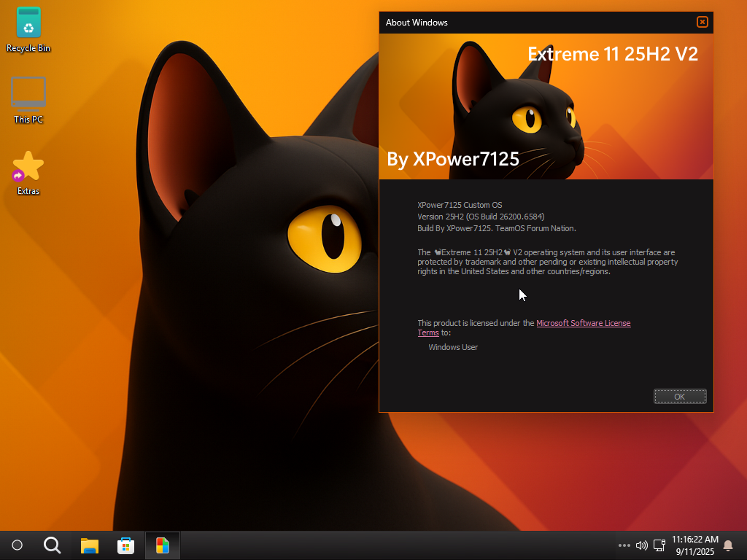The height and width of the screenshot is (560, 747).
Task: Open the volume speaker tray icon
Action: [642, 545]
